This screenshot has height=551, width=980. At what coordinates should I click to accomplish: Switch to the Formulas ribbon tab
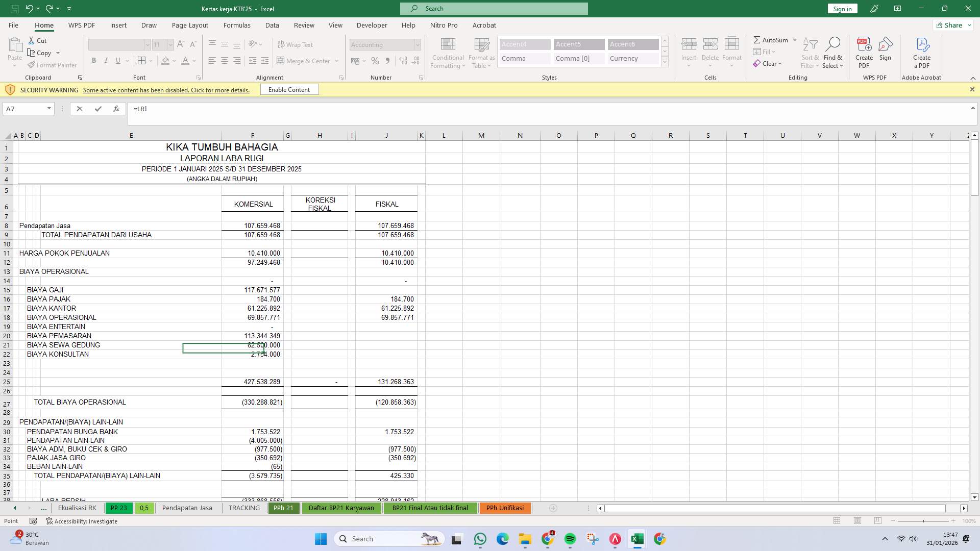237,25
